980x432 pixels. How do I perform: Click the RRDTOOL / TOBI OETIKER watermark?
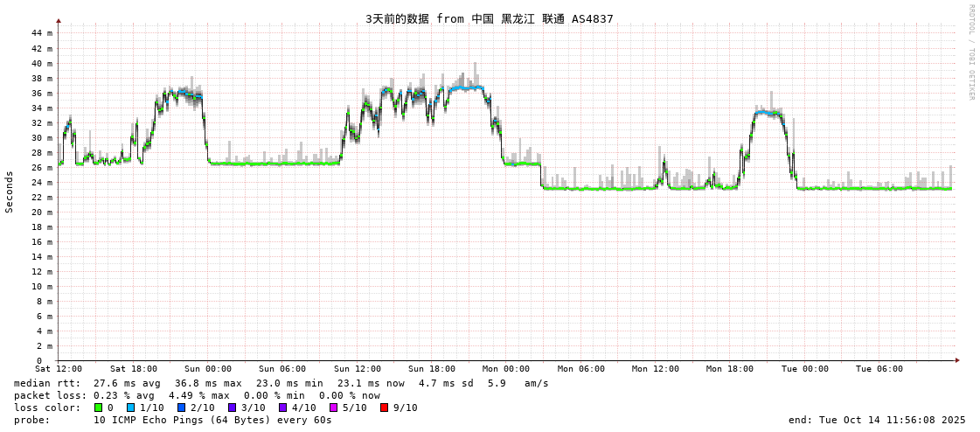click(x=970, y=52)
